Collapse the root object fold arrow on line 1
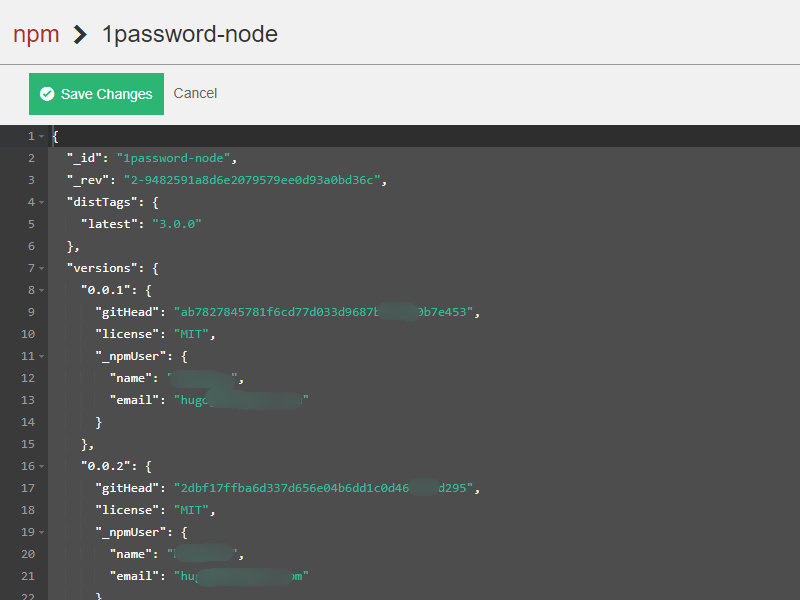The width and height of the screenshot is (800, 600). point(42,136)
